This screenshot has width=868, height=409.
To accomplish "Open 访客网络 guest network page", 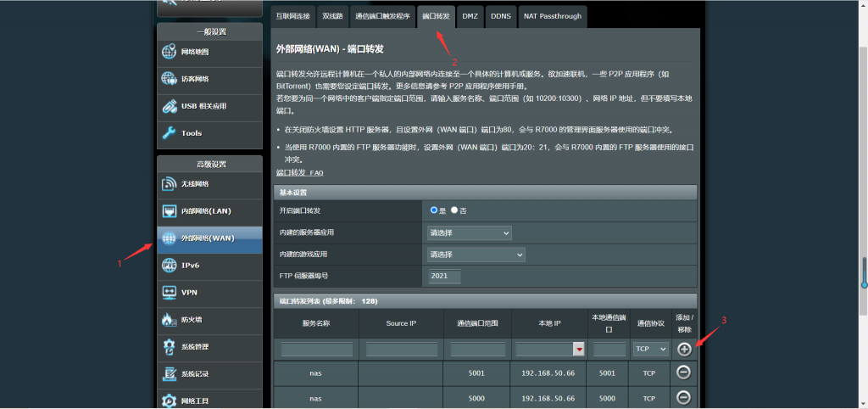I will point(209,79).
